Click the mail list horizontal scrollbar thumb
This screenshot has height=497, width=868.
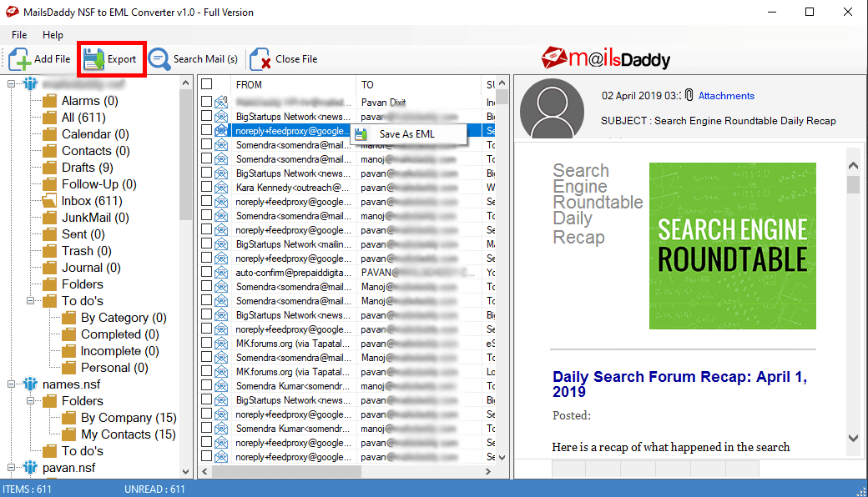tap(287, 472)
